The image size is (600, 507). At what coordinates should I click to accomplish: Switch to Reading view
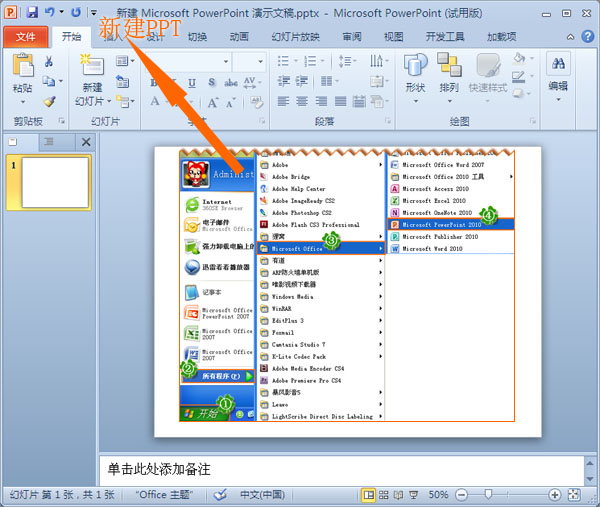(x=398, y=495)
